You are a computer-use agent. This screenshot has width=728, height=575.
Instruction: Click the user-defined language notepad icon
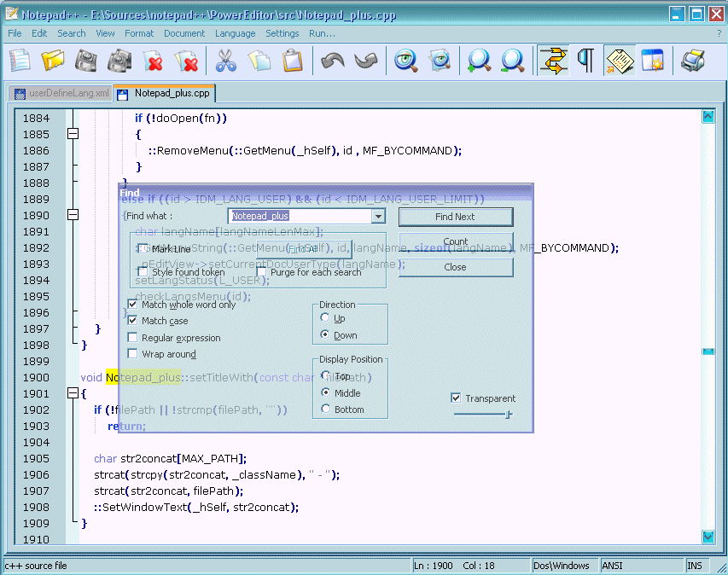click(x=620, y=61)
